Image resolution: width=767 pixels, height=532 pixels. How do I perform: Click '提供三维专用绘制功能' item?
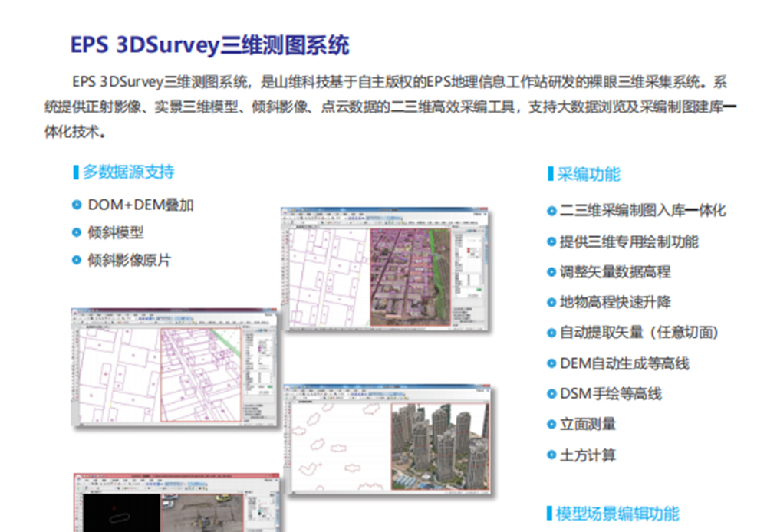point(629,241)
